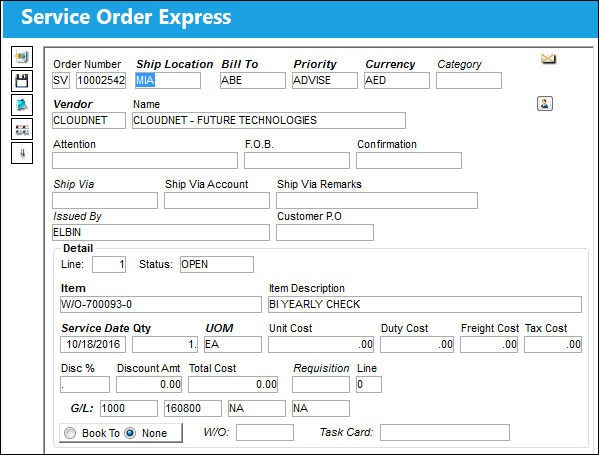The height and width of the screenshot is (455, 599).
Task: Click the teal notes icon in sidebar
Action: (x=22, y=105)
